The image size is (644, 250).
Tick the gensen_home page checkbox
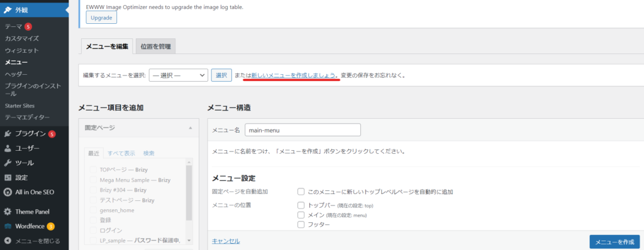pos(93,210)
